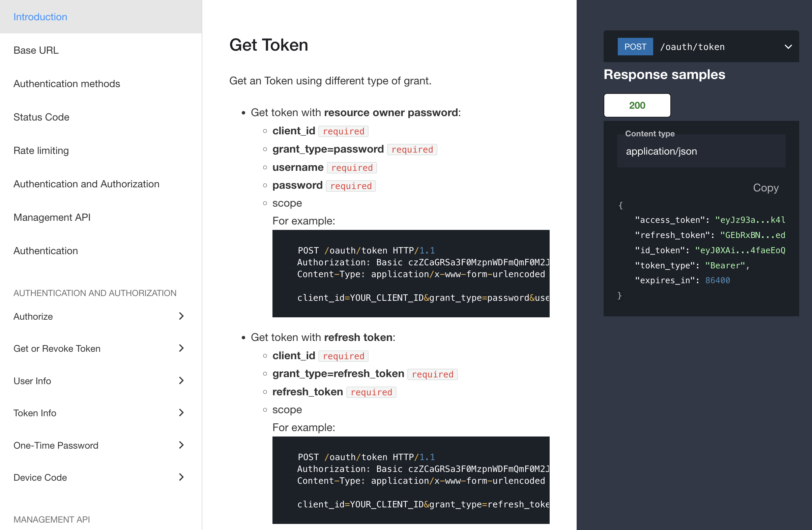Select the 200 response tab
812x530 pixels.
pyautogui.click(x=637, y=105)
